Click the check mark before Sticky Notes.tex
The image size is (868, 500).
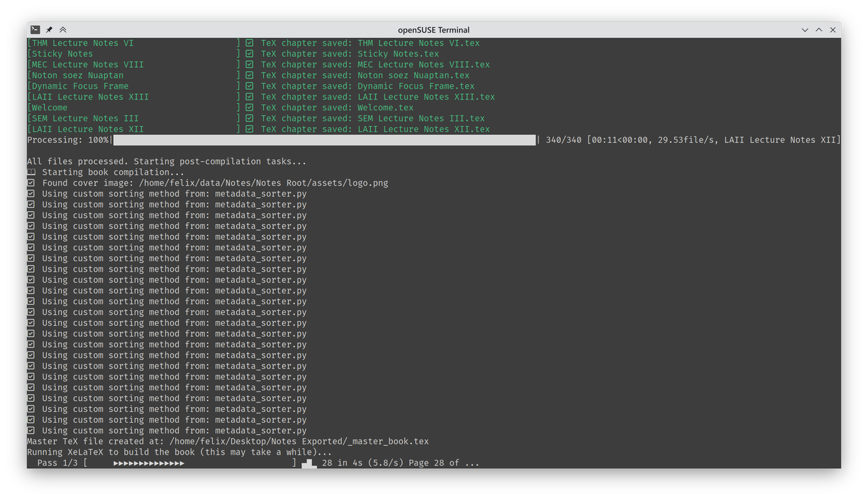pyautogui.click(x=250, y=54)
